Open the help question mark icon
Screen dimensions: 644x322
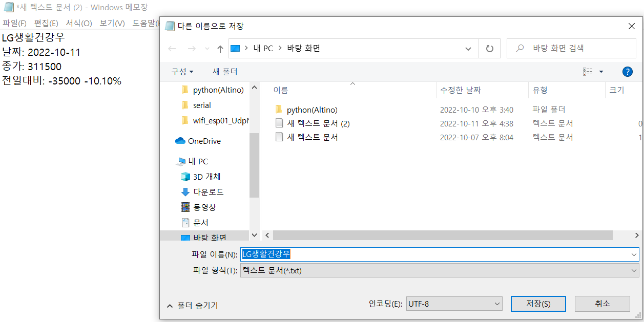pyautogui.click(x=627, y=72)
